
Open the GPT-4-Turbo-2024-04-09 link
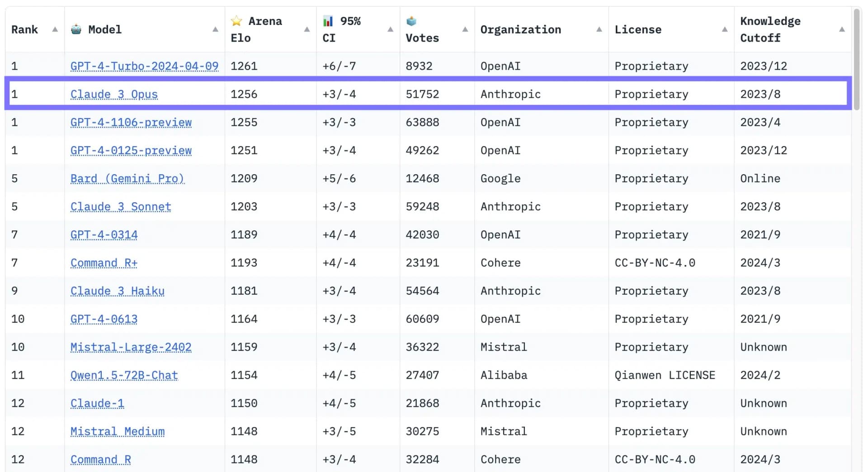[144, 66]
